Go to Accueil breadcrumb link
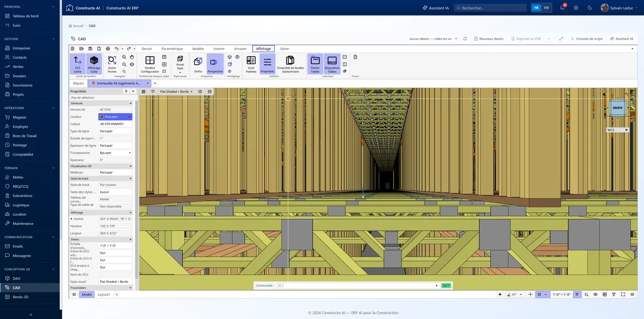Image resolution: width=644 pixels, height=319 pixels. click(76, 26)
